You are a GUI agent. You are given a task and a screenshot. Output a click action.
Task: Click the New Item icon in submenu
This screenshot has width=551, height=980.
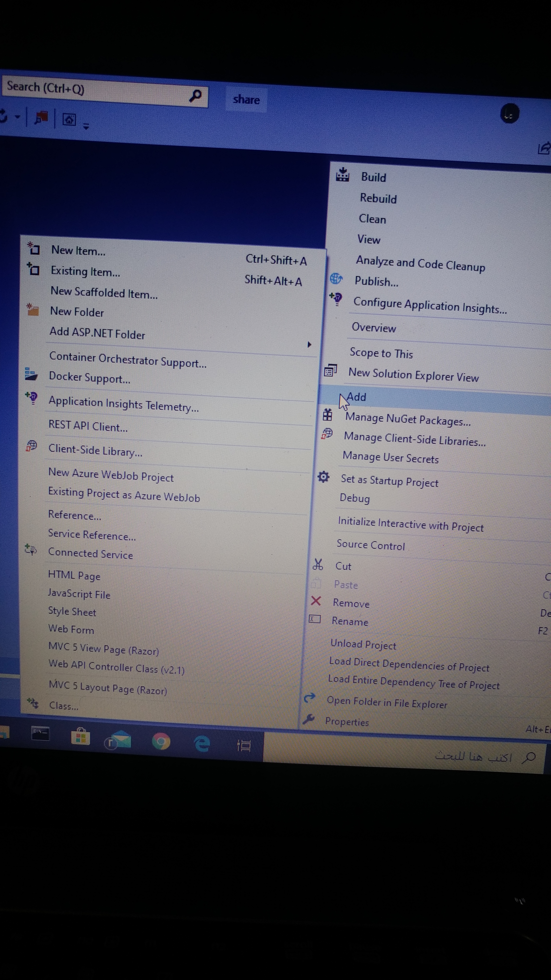click(33, 248)
